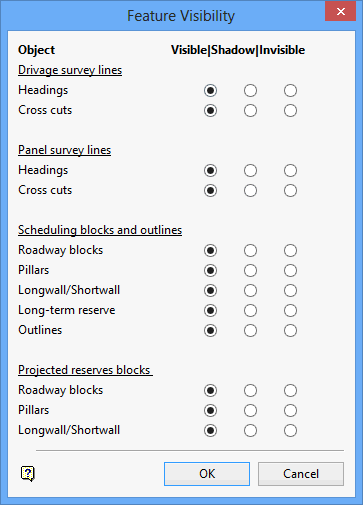This screenshot has width=363, height=505.
Task: Set Panel survey Cross cuts to Shadow
Action: (x=250, y=190)
